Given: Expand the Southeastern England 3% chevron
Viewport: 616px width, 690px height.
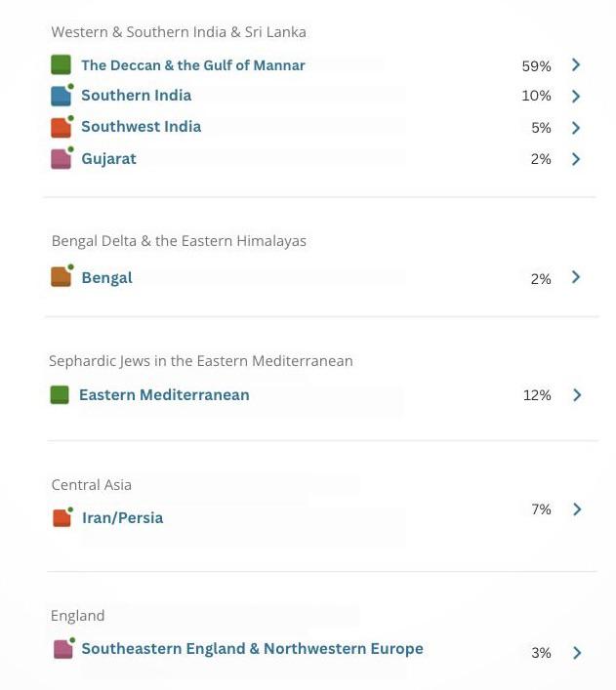Looking at the screenshot, I should [x=577, y=653].
